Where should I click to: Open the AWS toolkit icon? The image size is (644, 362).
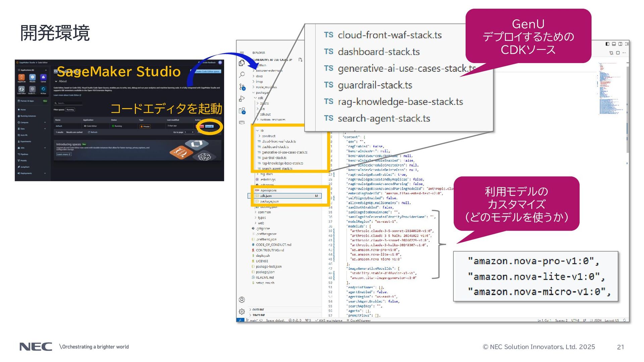[x=242, y=122]
